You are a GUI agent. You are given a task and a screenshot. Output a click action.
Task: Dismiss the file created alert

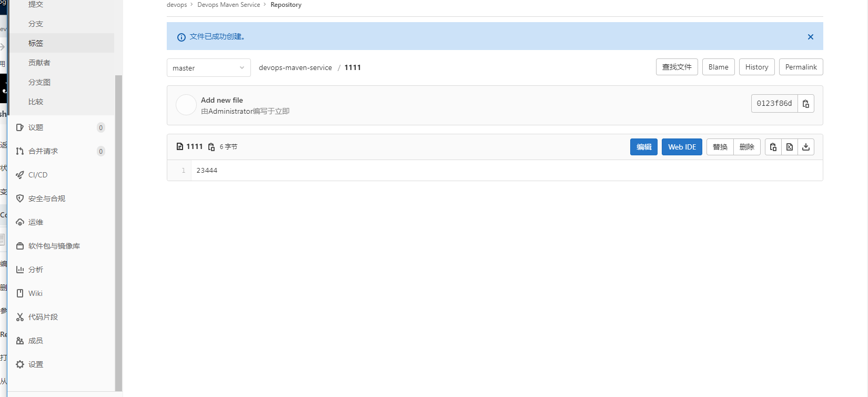pos(811,37)
